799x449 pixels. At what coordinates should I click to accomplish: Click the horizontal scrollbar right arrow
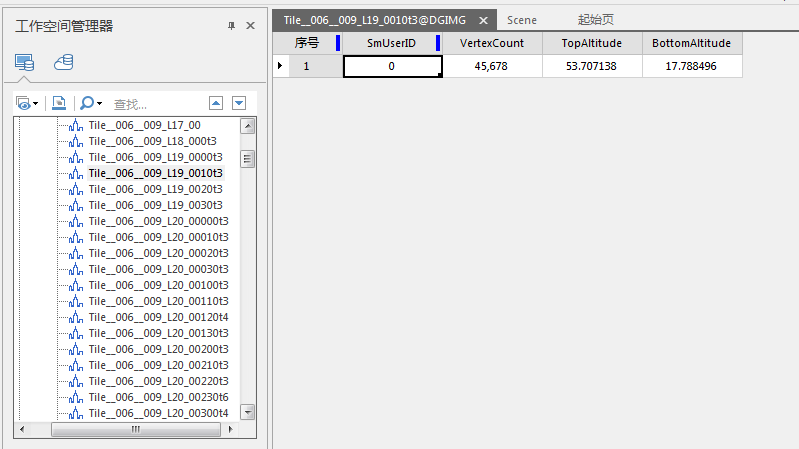pos(230,429)
